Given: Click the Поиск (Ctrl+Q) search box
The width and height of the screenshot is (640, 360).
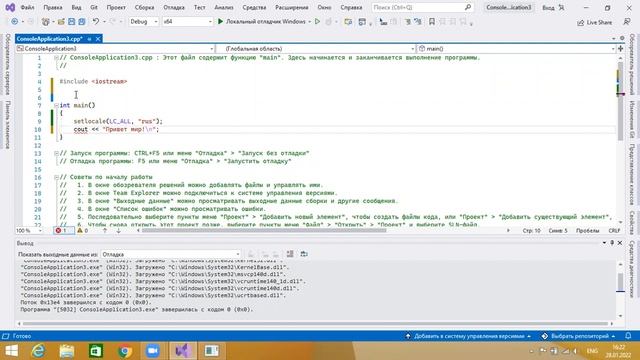Looking at the screenshot, I should (x=422, y=7).
